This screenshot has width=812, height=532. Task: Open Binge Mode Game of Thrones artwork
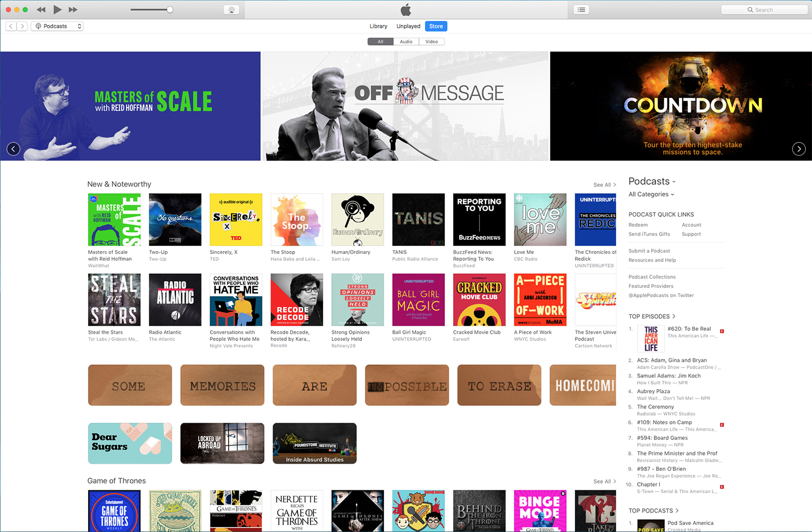pyautogui.click(x=540, y=511)
